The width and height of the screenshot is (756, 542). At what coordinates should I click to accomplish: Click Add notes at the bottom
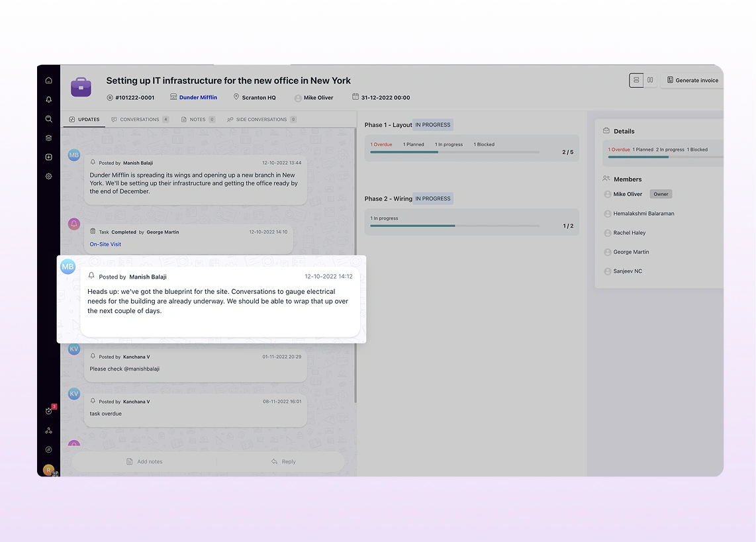tap(144, 462)
